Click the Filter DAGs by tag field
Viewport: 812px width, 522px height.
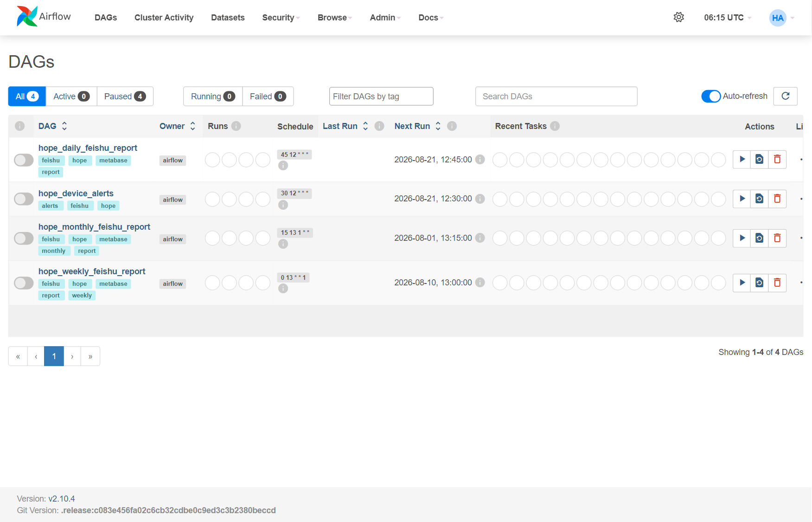(381, 97)
